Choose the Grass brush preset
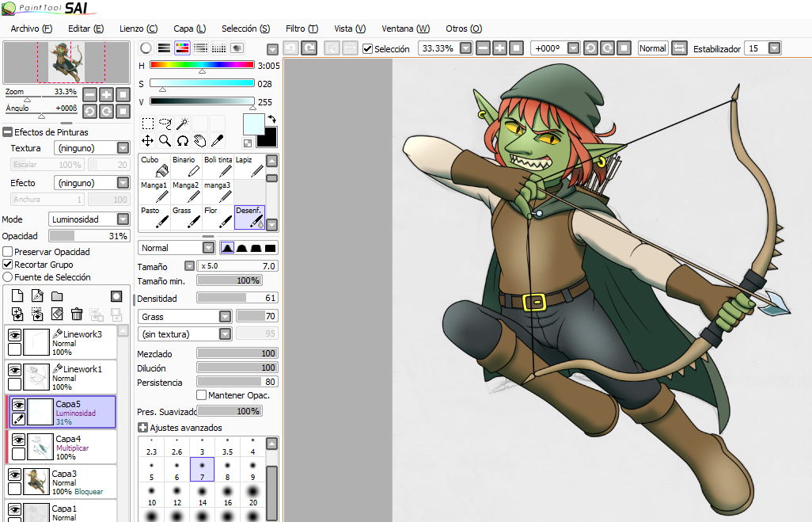The image size is (812, 522). 186,217
